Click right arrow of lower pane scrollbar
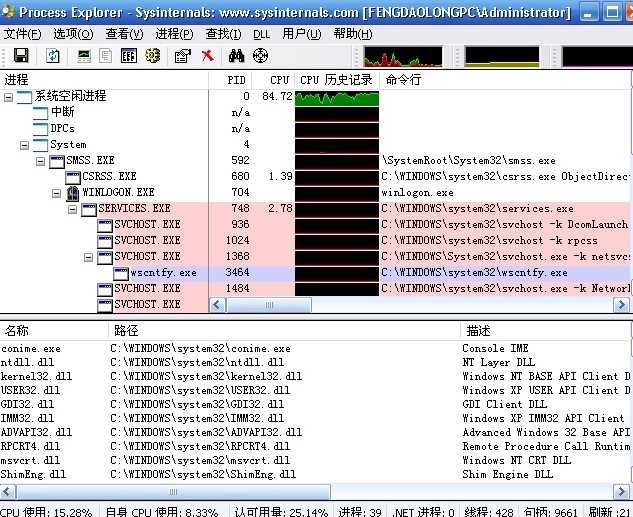This screenshot has height=517, width=633. [x=621, y=492]
